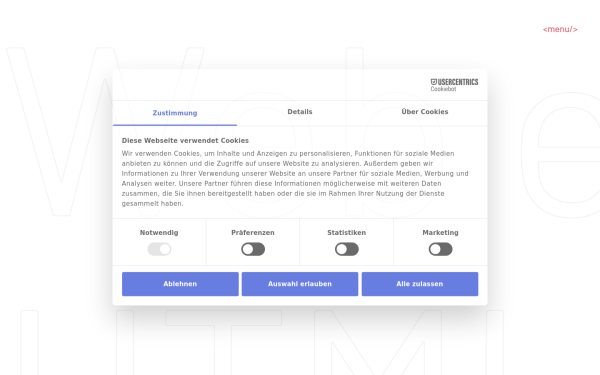Enable the Marketing cookies toggle
The width and height of the screenshot is (600, 375).
point(440,249)
